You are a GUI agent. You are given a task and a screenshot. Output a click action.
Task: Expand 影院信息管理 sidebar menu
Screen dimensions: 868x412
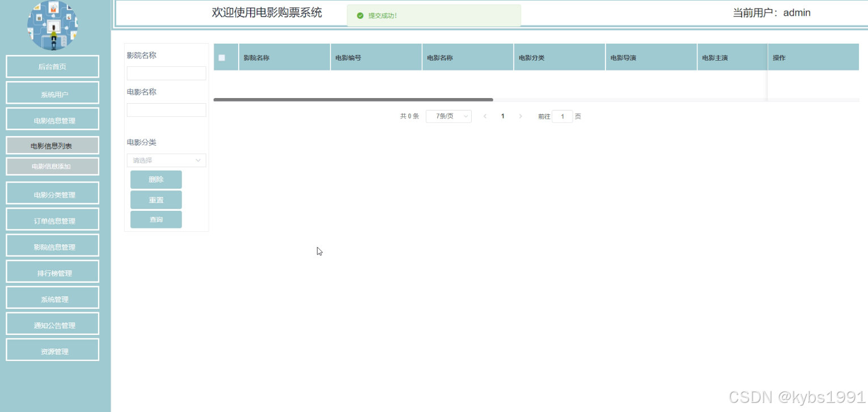pos(52,245)
